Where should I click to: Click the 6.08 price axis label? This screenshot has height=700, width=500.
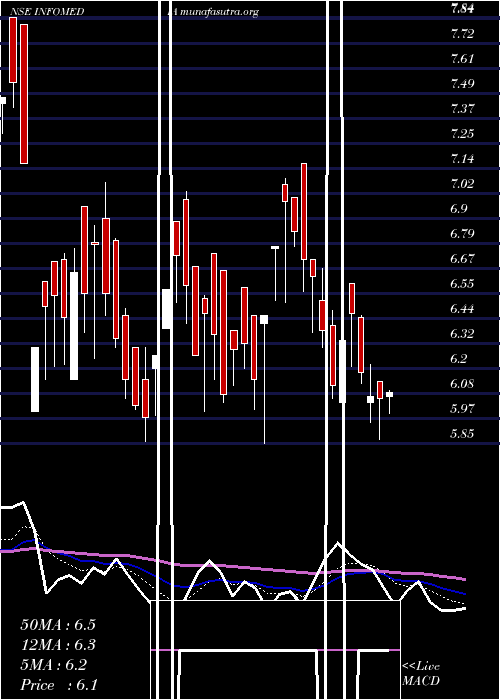(462, 383)
